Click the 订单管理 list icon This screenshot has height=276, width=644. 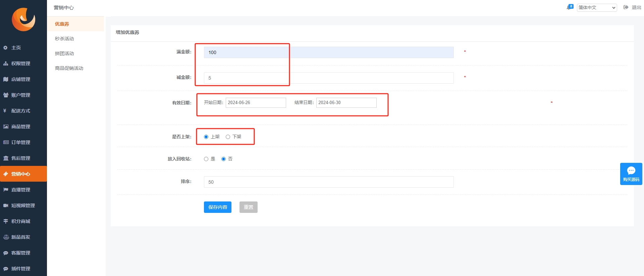coord(6,142)
